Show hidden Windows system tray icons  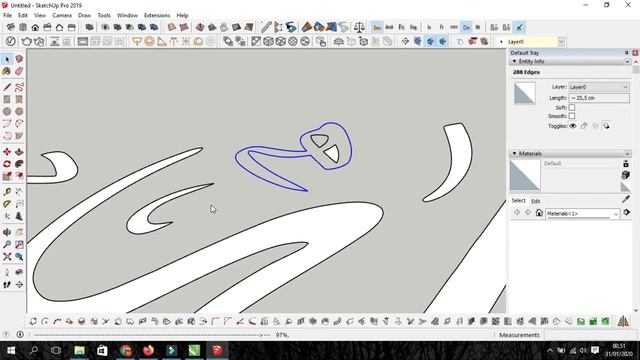tap(550, 350)
